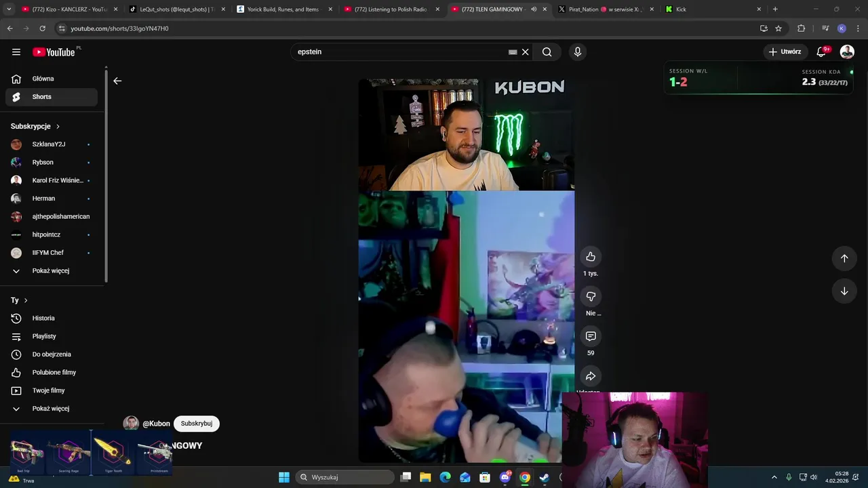Open the IIFYM Chef channel

coord(52,253)
